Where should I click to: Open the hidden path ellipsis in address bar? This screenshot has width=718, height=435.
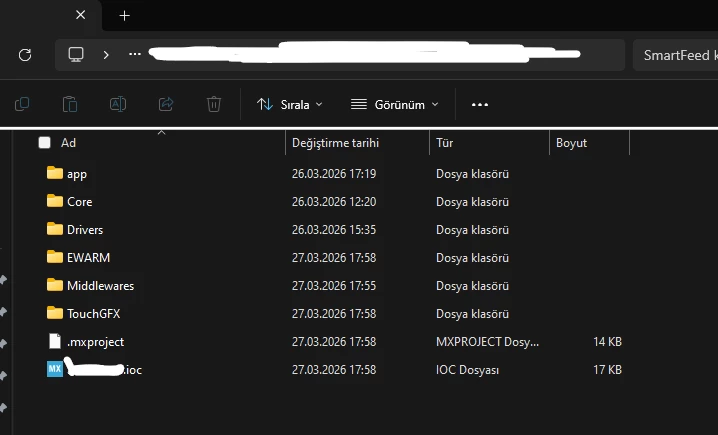(x=135, y=54)
